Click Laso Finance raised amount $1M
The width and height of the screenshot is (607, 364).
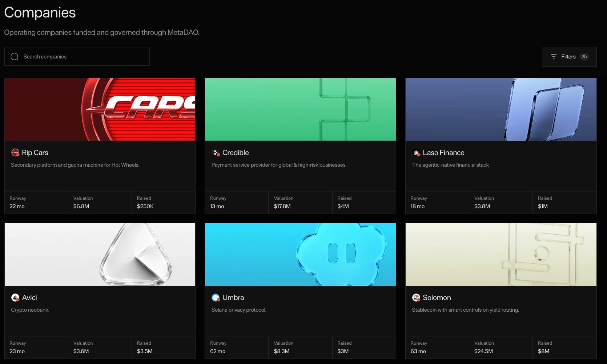coord(543,206)
